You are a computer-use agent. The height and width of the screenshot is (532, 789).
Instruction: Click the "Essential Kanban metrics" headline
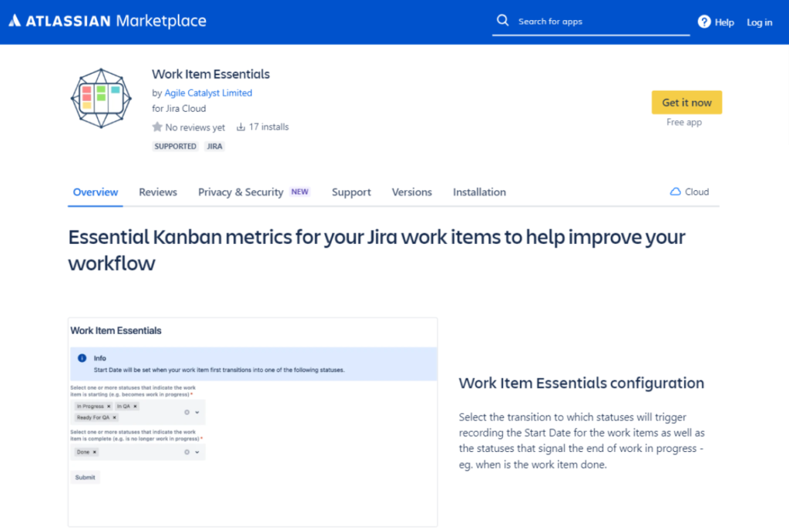click(377, 250)
